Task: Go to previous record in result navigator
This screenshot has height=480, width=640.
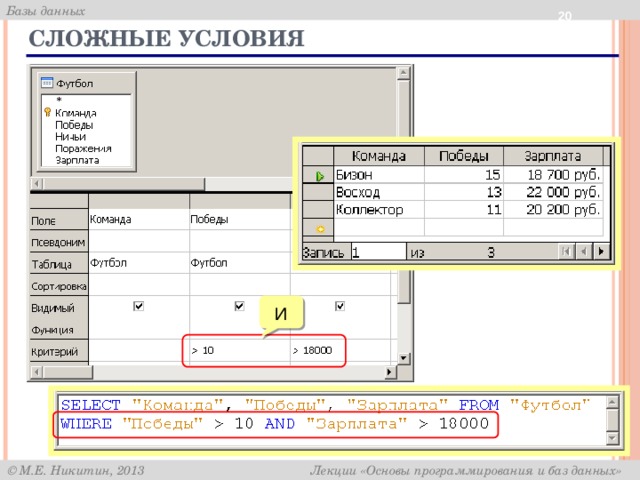Action: pos(584,251)
